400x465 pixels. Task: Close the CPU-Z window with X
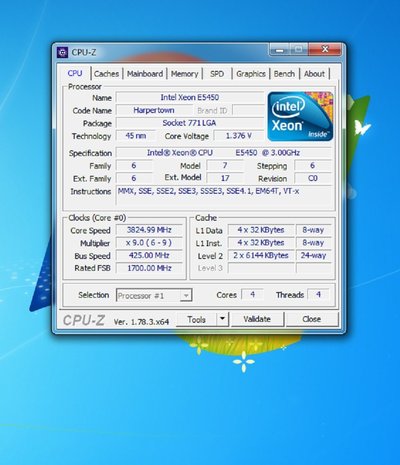click(x=325, y=50)
